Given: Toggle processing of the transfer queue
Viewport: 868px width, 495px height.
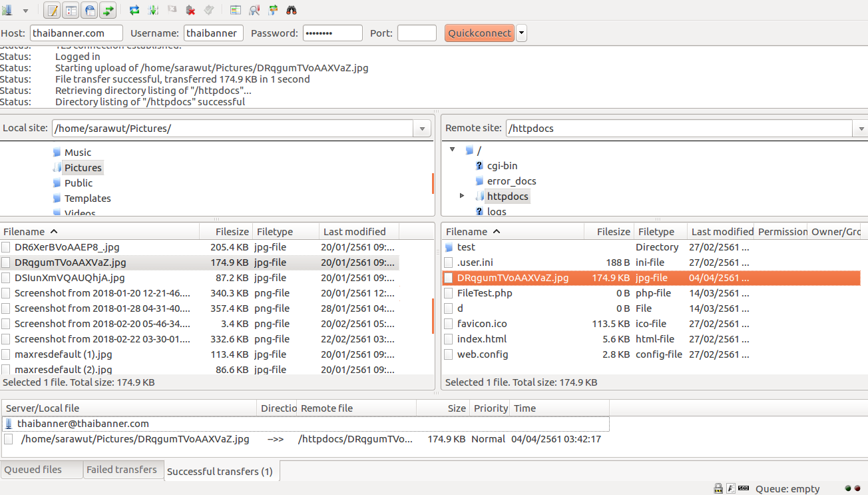Looking at the screenshot, I should coord(153,10).
